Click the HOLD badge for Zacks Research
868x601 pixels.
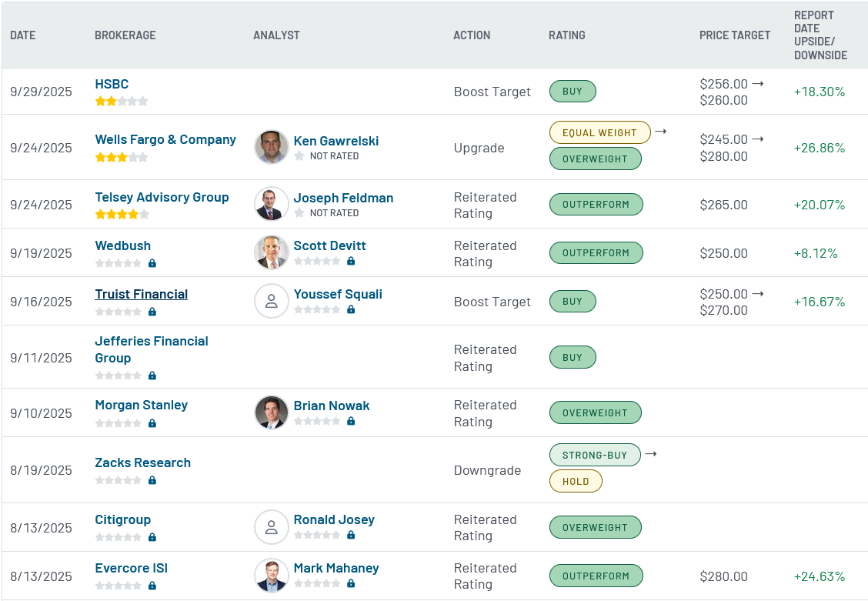pyautogui.click(x=575, y=481)
